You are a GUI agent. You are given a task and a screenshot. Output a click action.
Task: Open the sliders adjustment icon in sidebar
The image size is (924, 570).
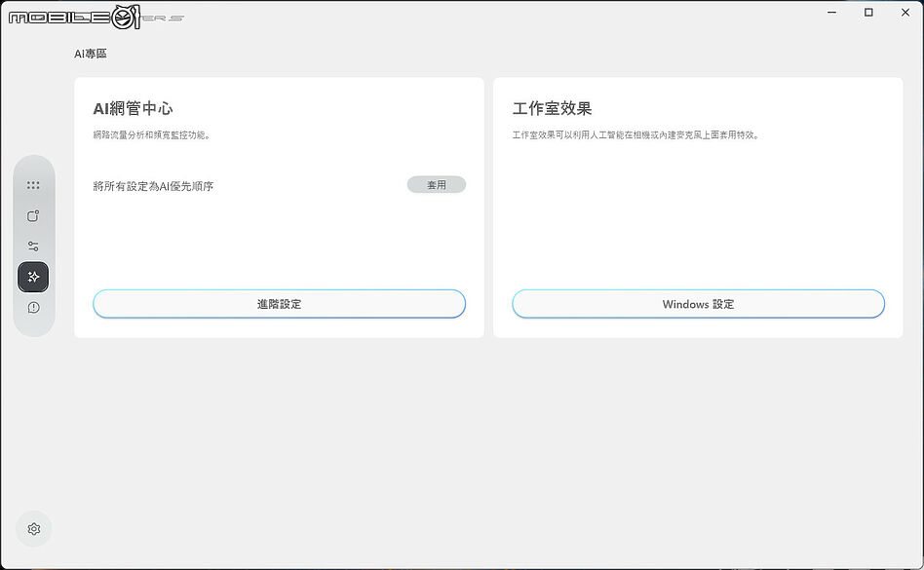[x=33, y=247]
